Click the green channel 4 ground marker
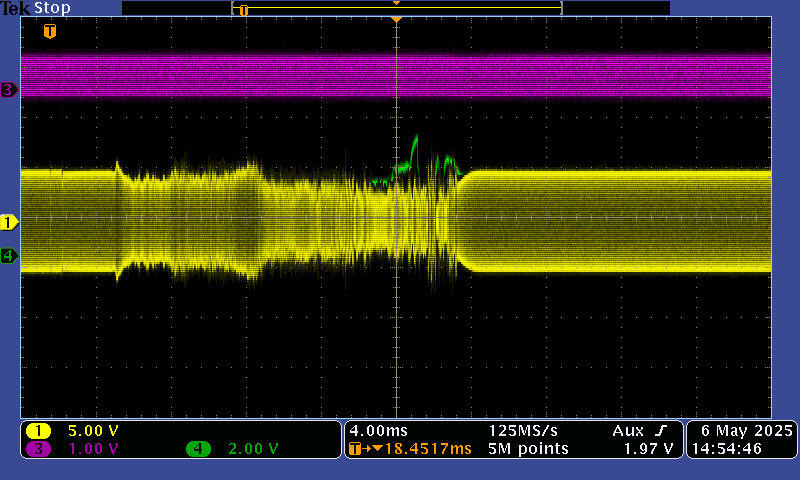Image resolution: width=800 pixels, height=480 pixels. (x=9, y=255)
